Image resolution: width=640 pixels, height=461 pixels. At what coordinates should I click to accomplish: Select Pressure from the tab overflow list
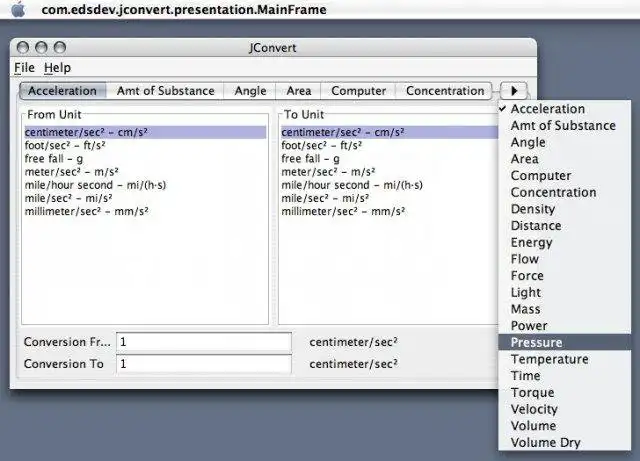pos(564,342)
